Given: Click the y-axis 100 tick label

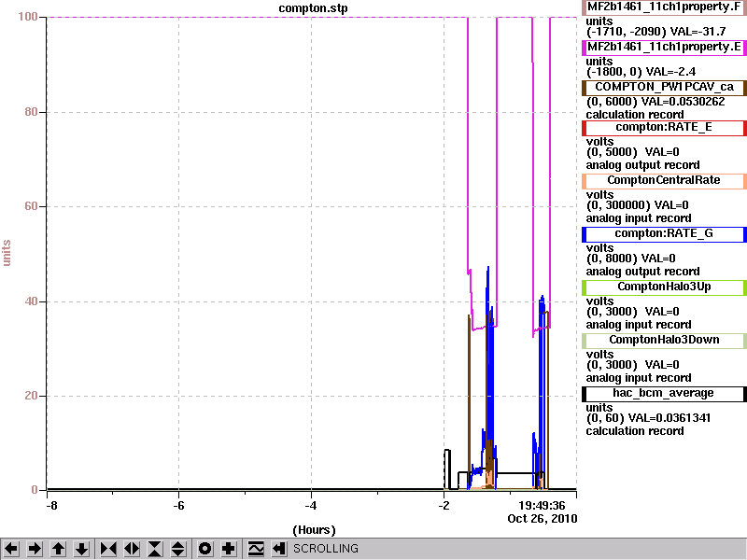Looking at the screenshot, I should [x=28, y=17].
